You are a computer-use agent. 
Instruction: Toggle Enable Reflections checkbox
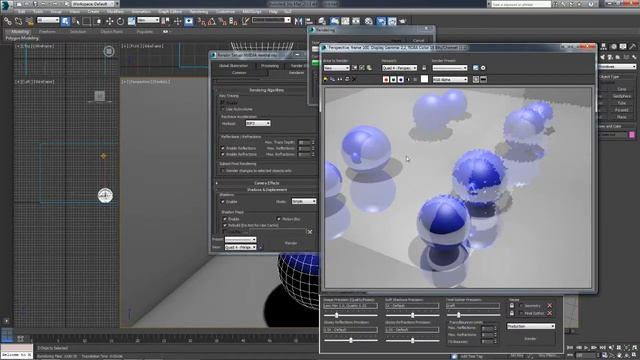tap(223, 148)
